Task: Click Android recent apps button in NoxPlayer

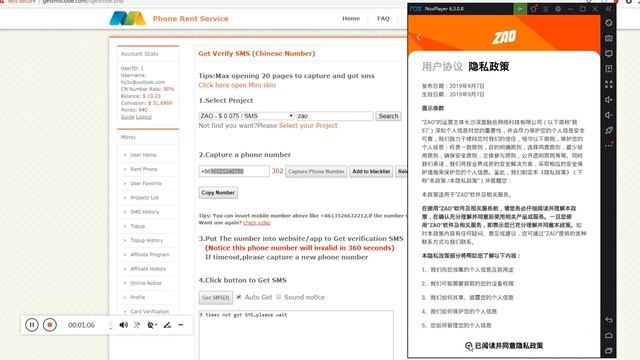Action: click(x=609, y=350)
